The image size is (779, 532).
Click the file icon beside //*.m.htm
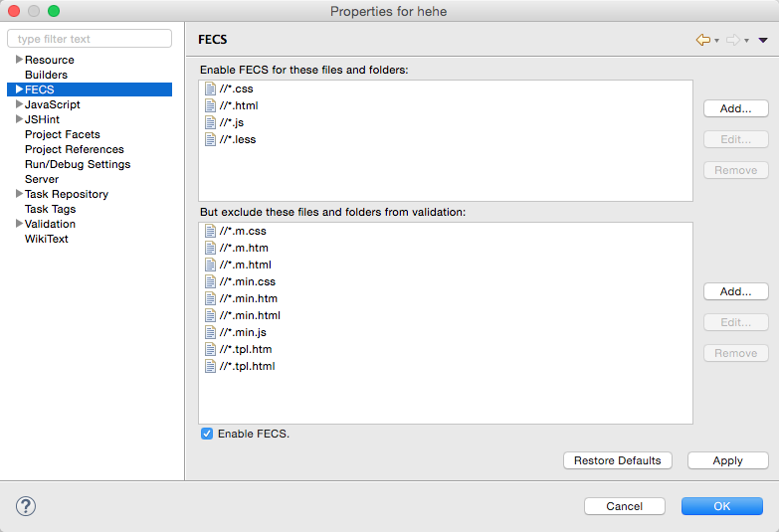click(x=210, y=248)
